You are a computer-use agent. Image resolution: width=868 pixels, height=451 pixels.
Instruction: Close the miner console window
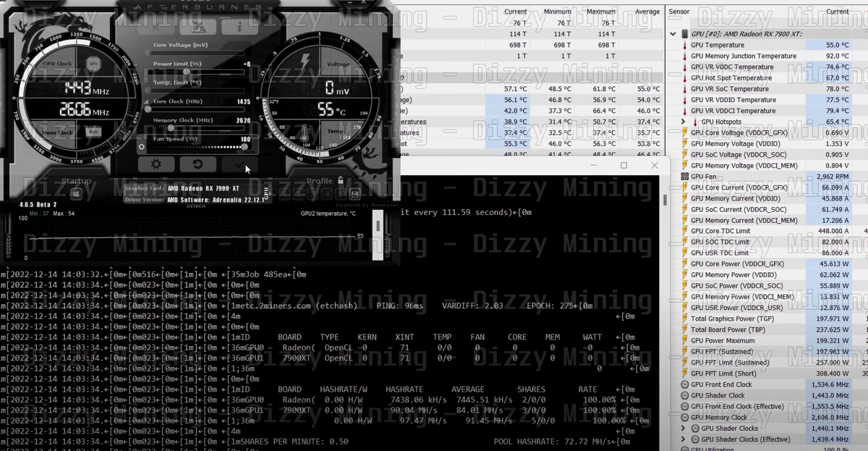pos(654,166)
